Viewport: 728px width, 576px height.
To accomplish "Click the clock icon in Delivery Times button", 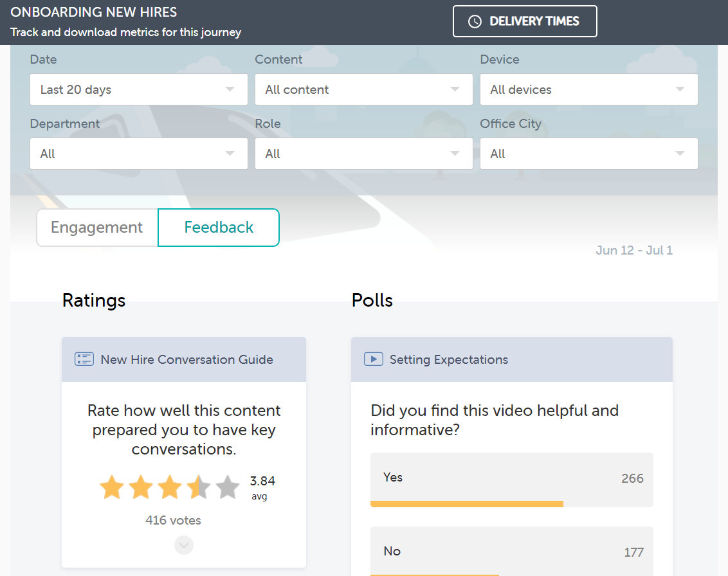I will [475, 21].
